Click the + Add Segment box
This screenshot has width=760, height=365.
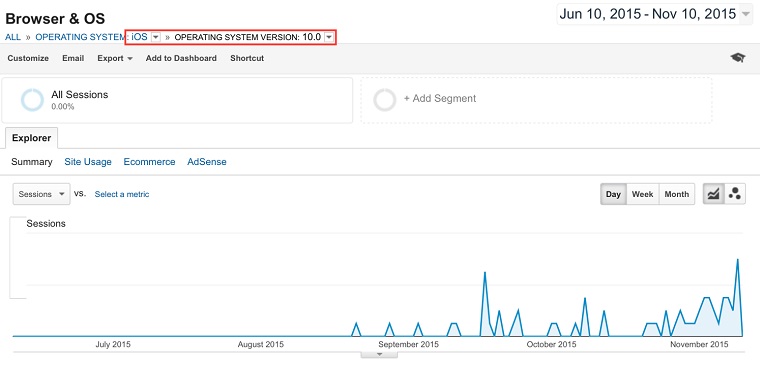click(x=536, y=100)
